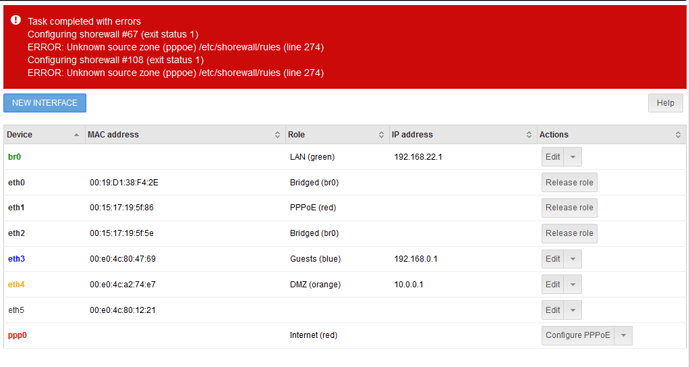
Task: Click Bridged (br0) role in eth2 row
Action: pos(314,233)
